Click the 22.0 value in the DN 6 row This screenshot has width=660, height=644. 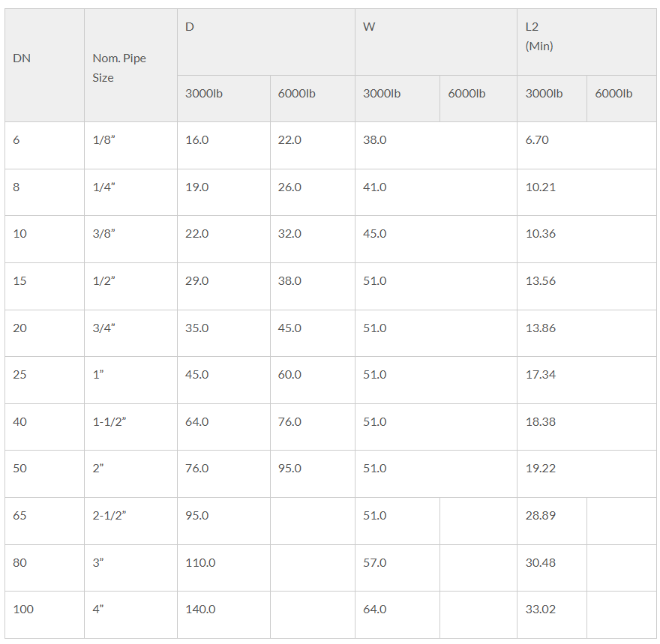289,140
